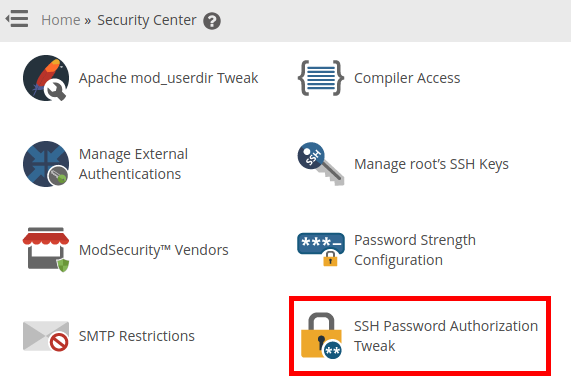Screen dimensions: 571x392
Task: Open SSH Password Authorization Tweak link
Action: point(446,336)
